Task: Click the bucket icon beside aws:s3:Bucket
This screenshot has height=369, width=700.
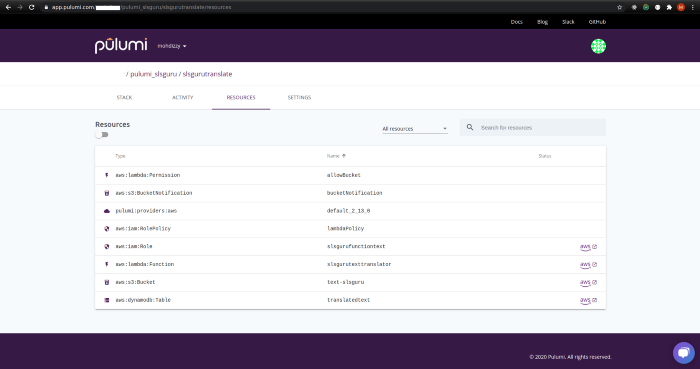Action: point(107,282)
